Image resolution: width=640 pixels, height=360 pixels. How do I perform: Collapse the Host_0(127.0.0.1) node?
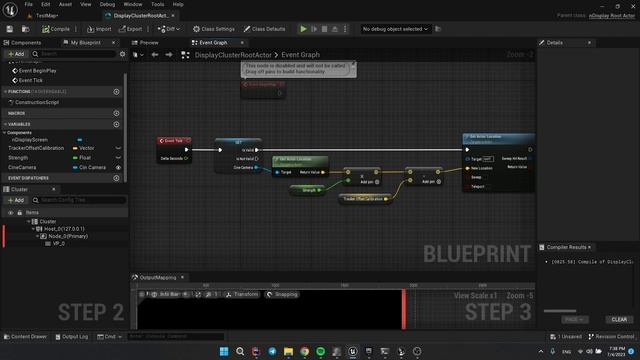(x=33, y=229)
